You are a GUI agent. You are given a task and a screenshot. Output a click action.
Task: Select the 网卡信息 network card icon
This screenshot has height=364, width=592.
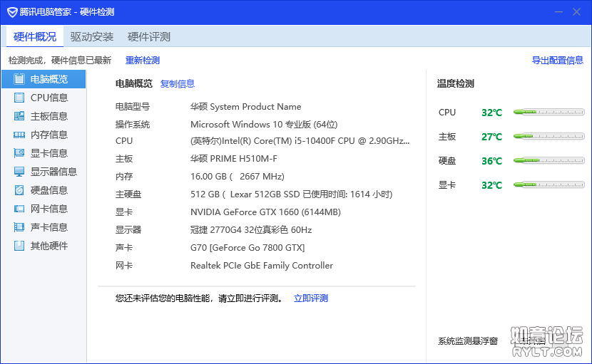(x=19, y=209)
